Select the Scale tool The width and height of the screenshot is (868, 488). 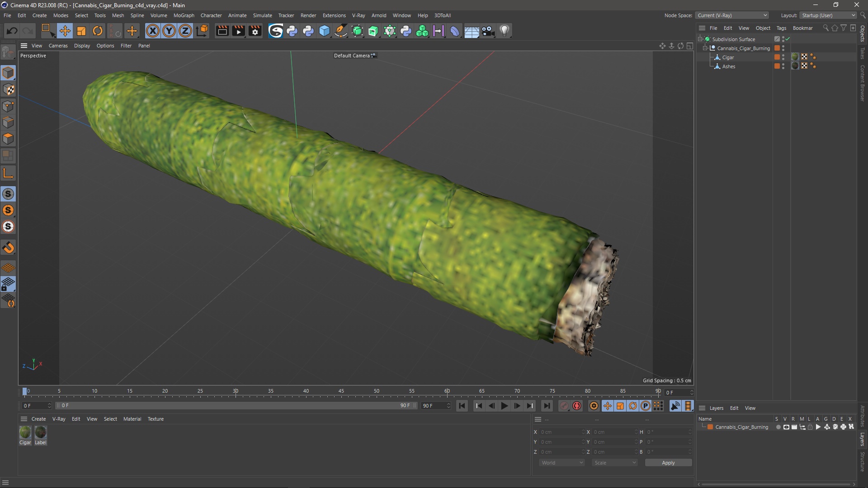(x=81, y=31)
